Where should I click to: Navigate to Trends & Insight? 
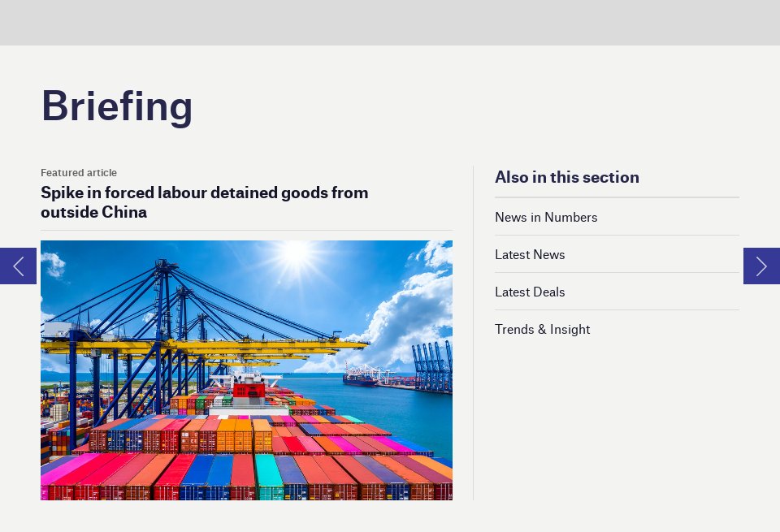click(x=542, y=329)
